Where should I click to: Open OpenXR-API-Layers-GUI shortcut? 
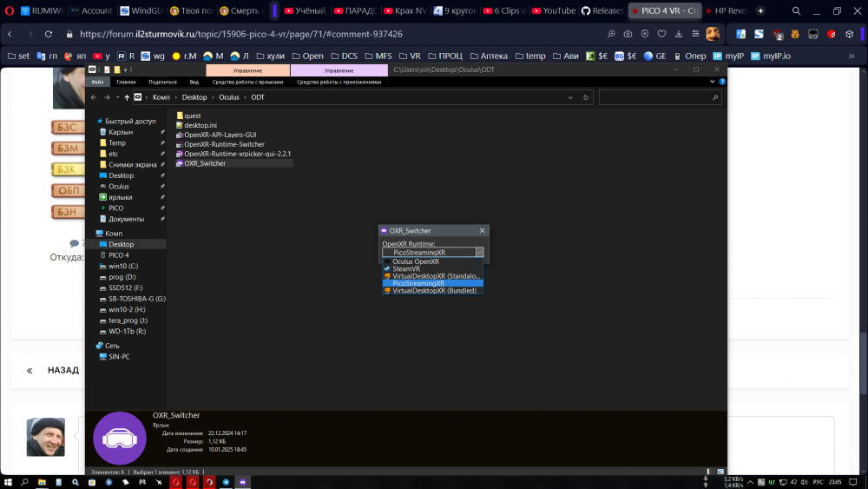220,135
